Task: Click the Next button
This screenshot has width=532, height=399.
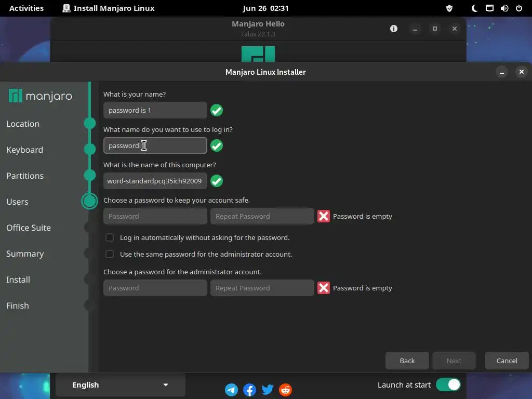Action: pos(454,361)
